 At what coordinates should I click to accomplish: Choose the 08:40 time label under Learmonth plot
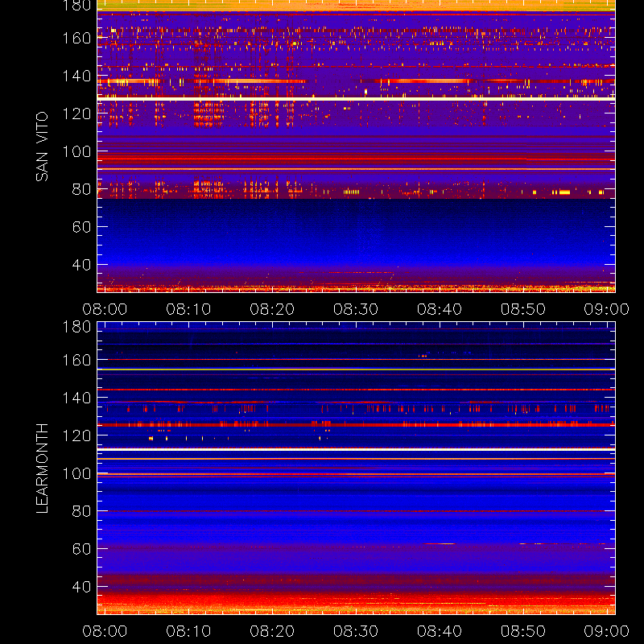tap(440, 631)
